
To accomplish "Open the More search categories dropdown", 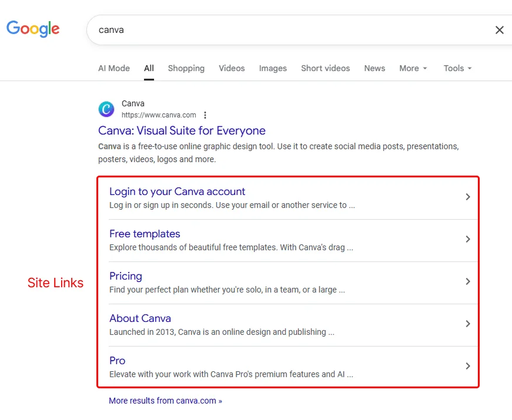I will point(413,68).
